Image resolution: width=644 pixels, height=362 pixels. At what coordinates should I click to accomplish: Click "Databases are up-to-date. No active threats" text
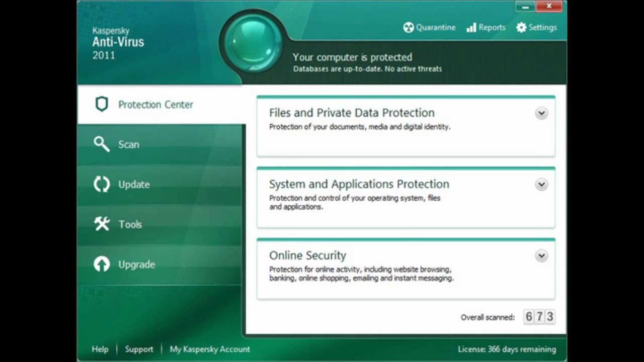coord(367,69)
